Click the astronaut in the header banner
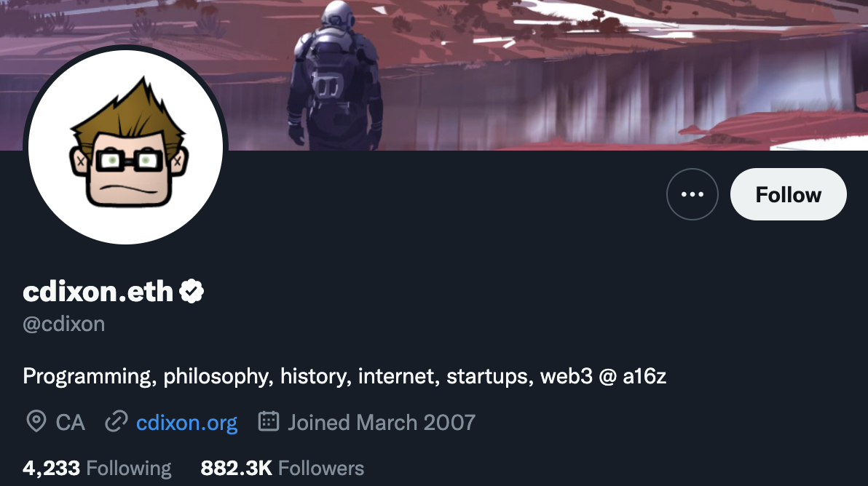The height and width of the screenshot is (486, 868). click(336, 75)
